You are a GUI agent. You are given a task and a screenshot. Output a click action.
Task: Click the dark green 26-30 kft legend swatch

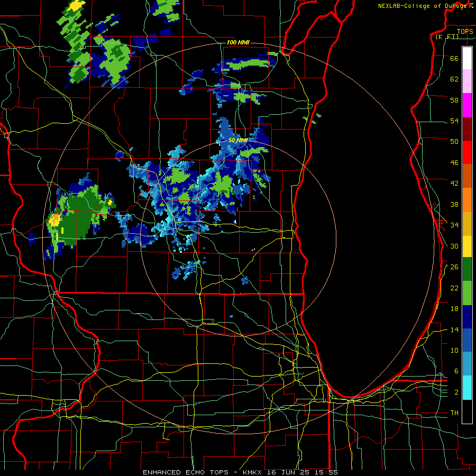[467, 269]
